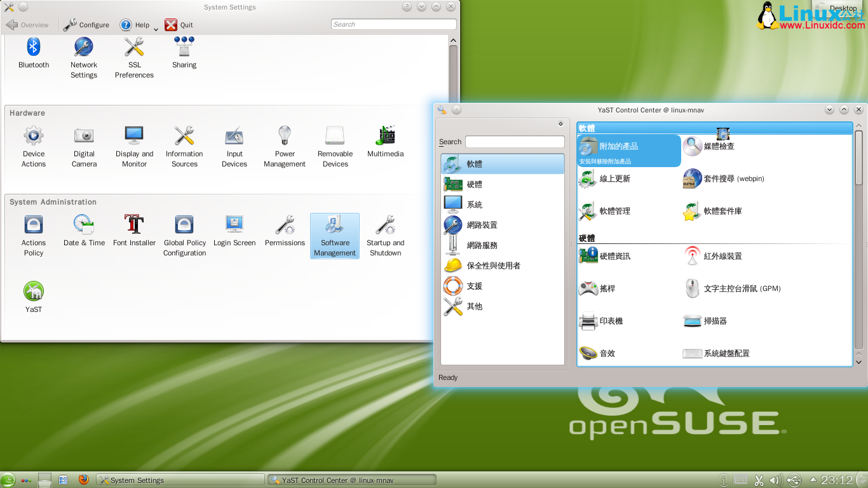This screenshot has height=488, width=868.
Task: Open 紅外線裝置 module
Action: 712,256
